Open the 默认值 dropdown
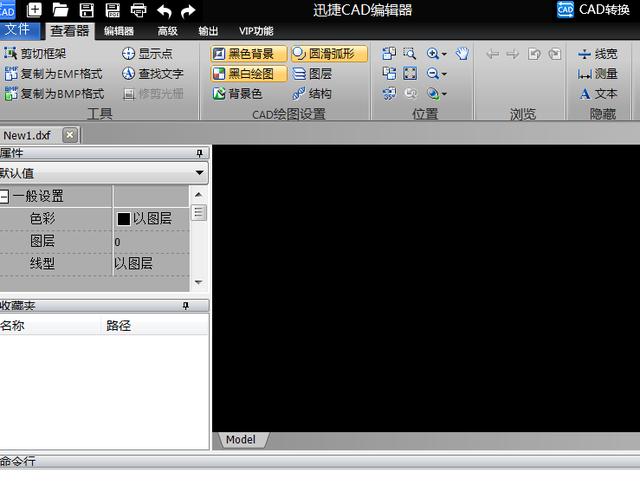This screenshot has width=640, height=485. [199, 173]
